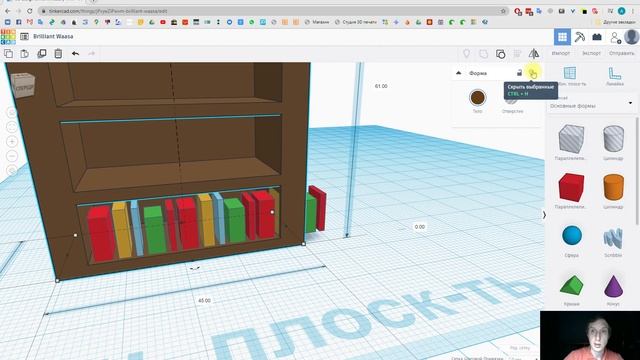Viewport: 640px width, 360px height.
Task: Click the Импорт button
Action: coord(561,53)
